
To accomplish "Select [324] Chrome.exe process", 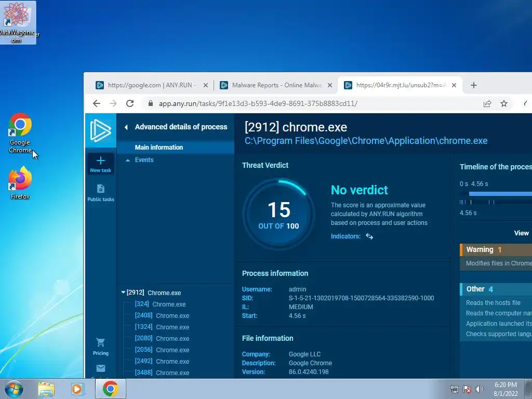I will point(160,304).
